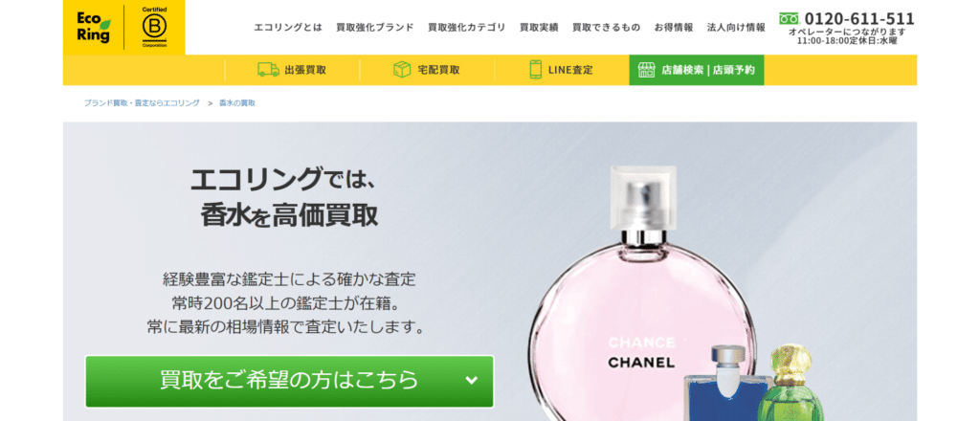Go to the 買取実績 page
The height and width of the screenshot is (421, 980).
[x=539, y=28]
